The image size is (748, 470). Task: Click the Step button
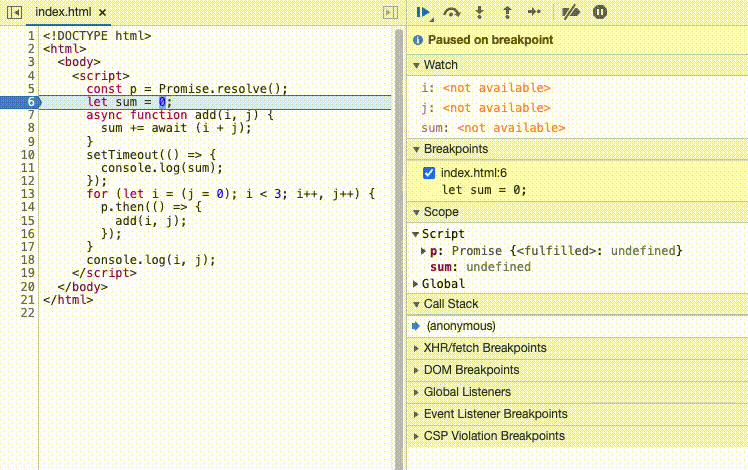click(x=534, y=12)
